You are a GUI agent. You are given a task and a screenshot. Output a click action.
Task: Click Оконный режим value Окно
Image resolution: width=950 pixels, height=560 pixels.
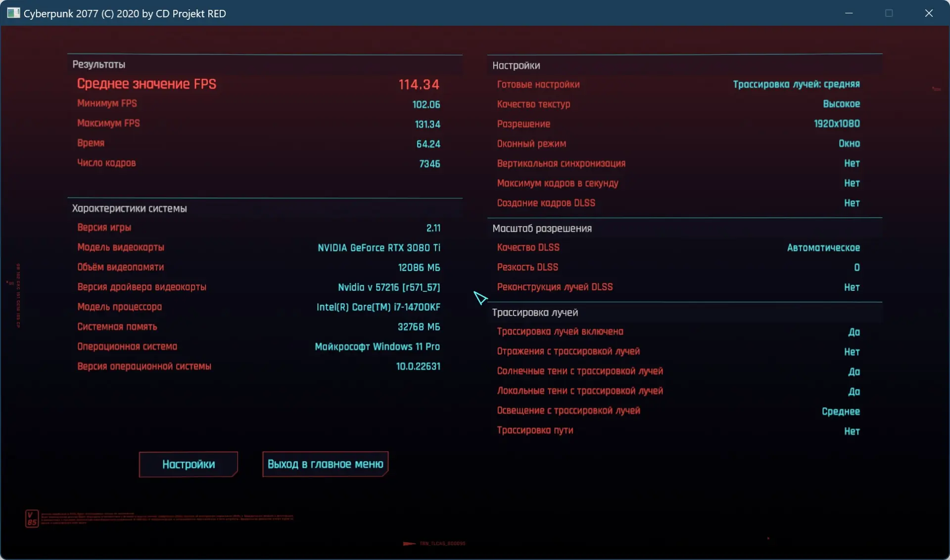point(849,143)
